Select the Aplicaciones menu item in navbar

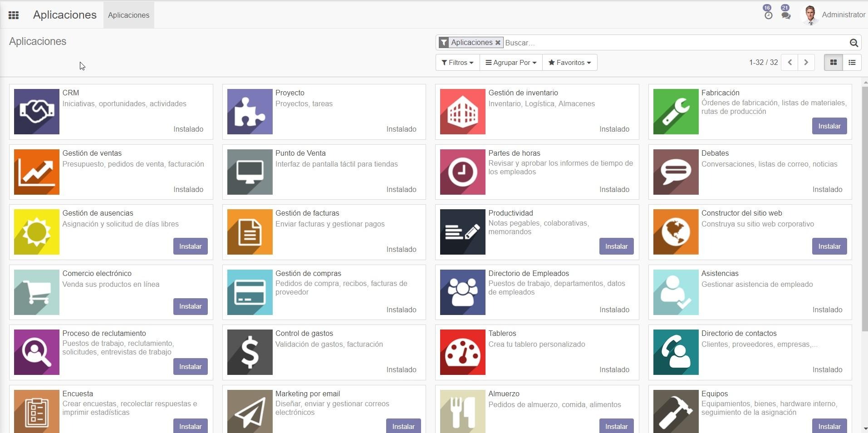[x=128, y=15]
